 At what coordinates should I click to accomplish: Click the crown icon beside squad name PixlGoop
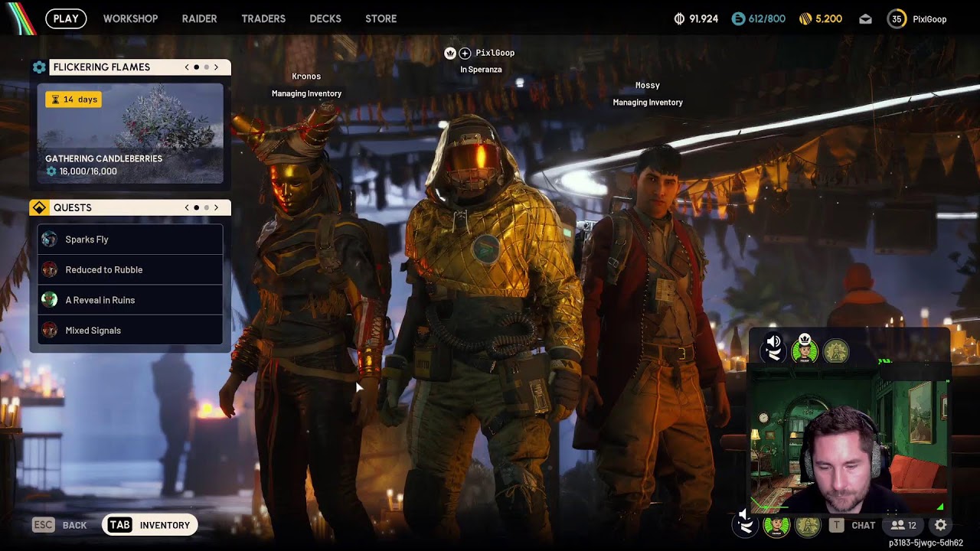pos(450,53)
